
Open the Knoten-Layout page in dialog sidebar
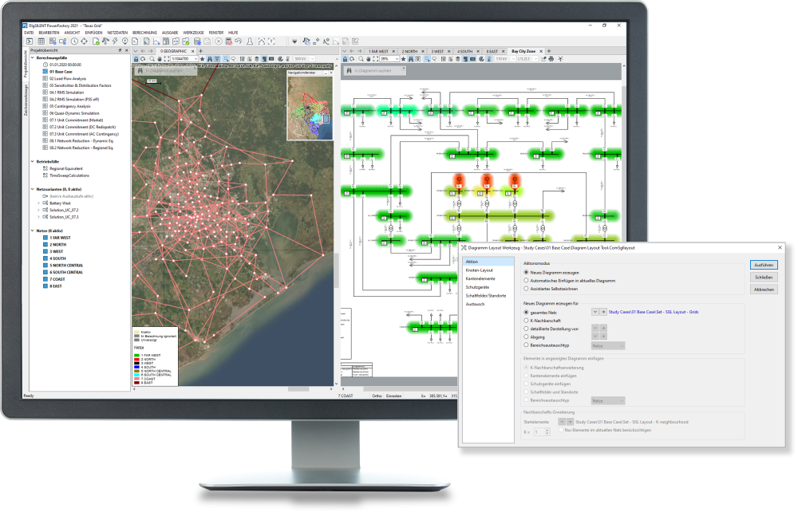[x=480, y=270]
